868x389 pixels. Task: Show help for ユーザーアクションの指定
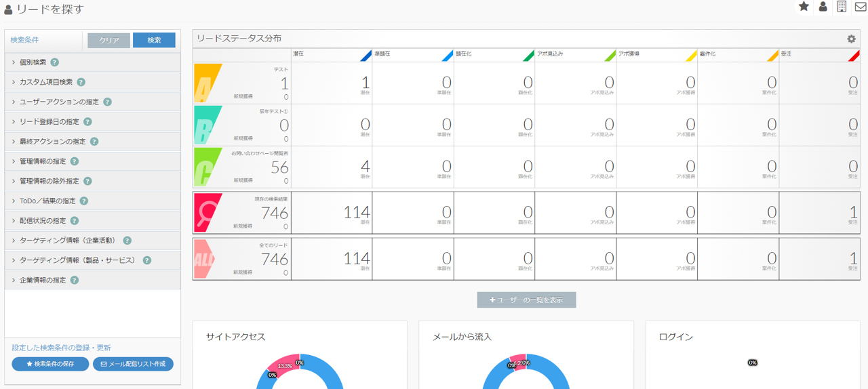coord(107,102)
